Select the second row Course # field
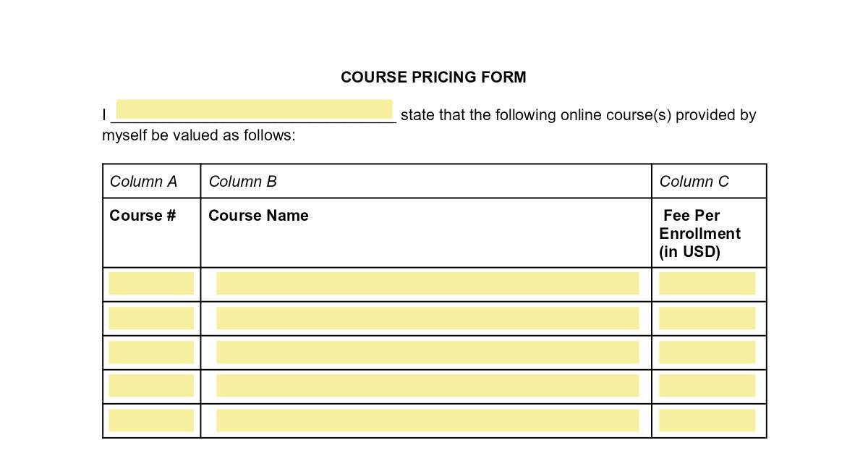The width and height of the screenshot is (868, 456). (151, 318)
